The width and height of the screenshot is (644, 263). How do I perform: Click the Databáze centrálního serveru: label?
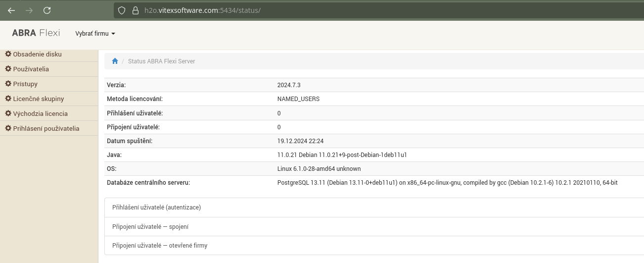tap(148, 183)
